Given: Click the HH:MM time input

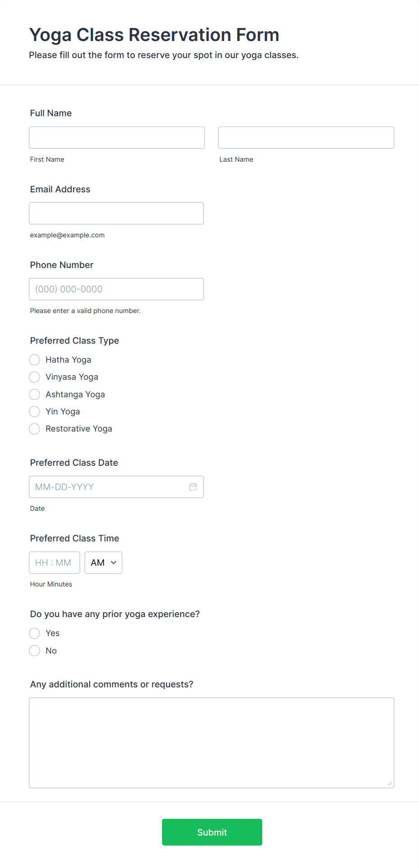Looking at the screenshot, I should [x=54, y=563].
